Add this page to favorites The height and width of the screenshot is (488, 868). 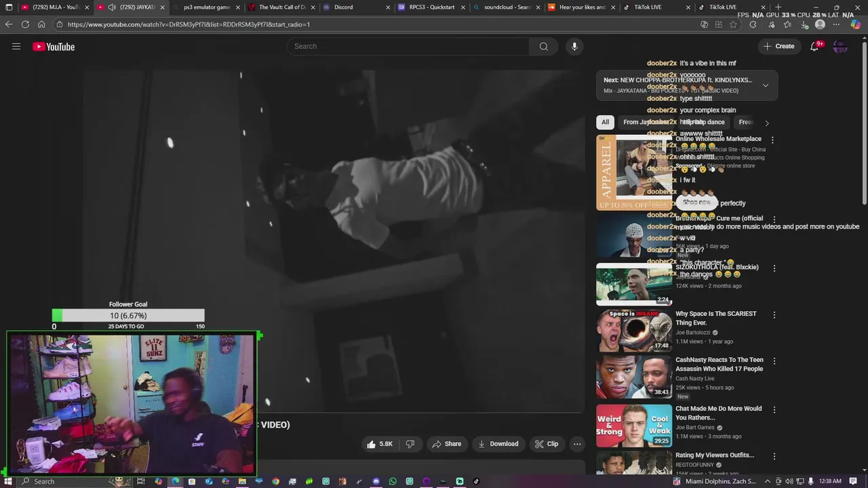(733, 24)
